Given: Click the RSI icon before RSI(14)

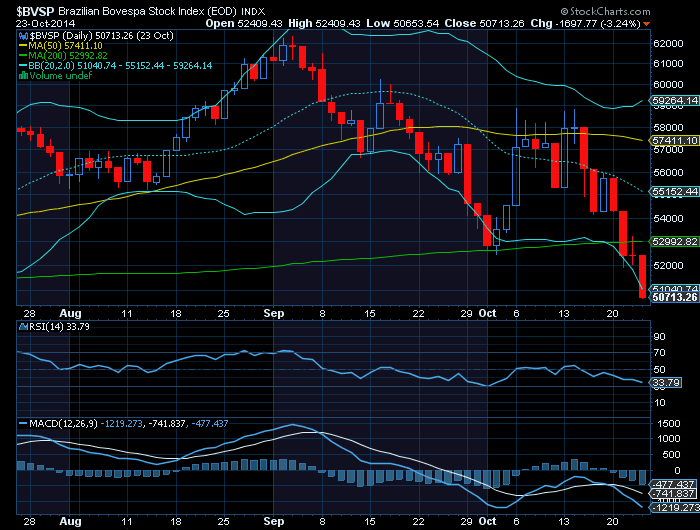Looking at the screenshot, I should (x=23, y=327).
